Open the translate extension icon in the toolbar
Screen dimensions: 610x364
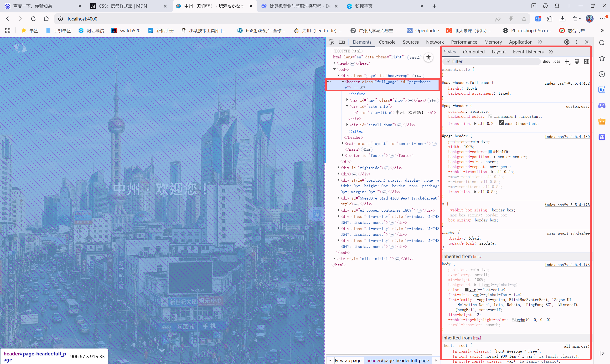click(x=538, y=19)
